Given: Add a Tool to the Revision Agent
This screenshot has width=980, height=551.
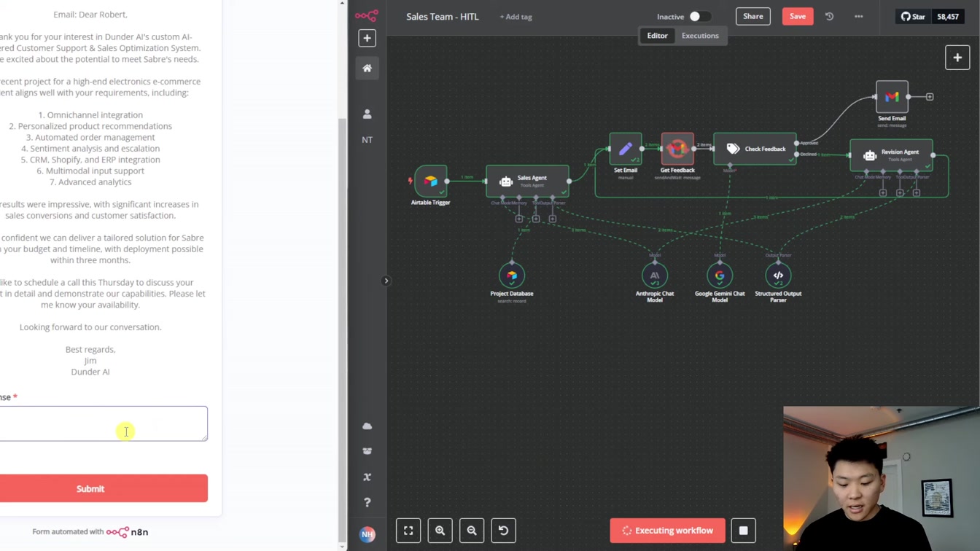Looking at the screenshot, I should click(x=900, y=193).
